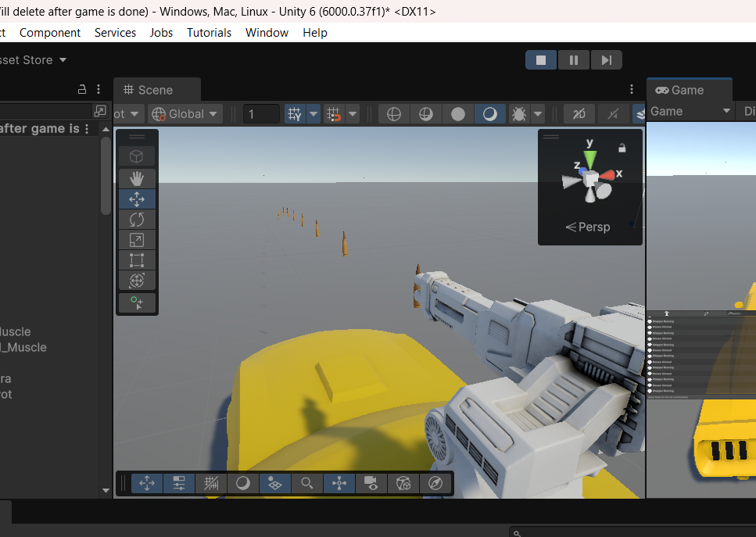
Task: Open the Jobs menu
Action: (161, 33)
